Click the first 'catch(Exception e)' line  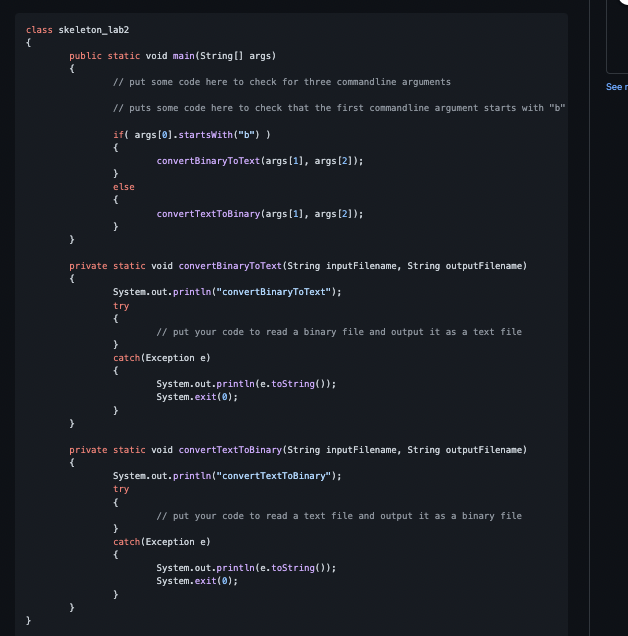coord(161,358)
